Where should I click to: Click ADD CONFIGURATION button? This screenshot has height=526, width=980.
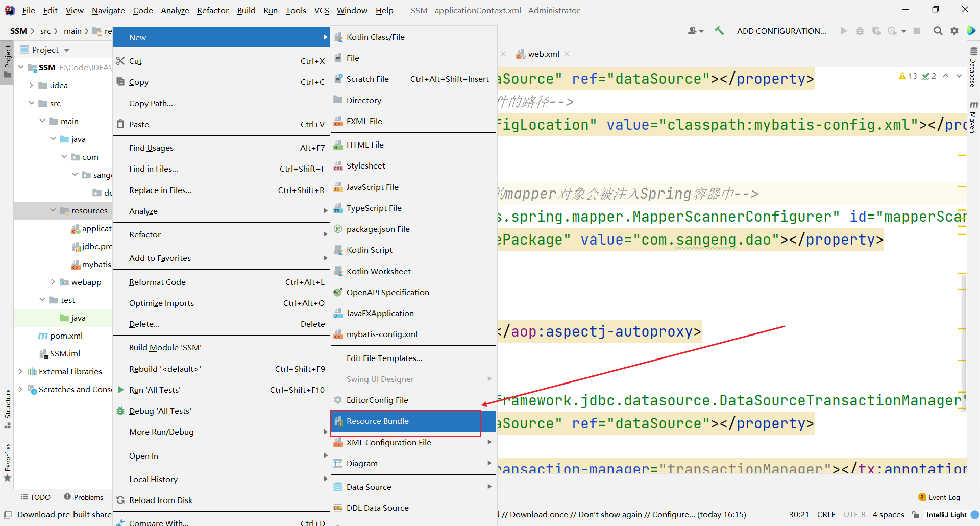coord(781,31)
